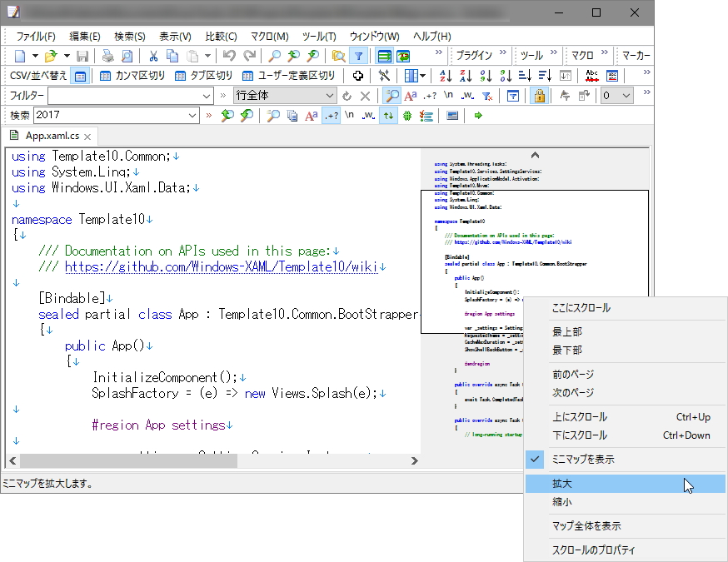The height and width of the screenshot is (562, 728).
Task: Select ここにスクロール in the context menu
Action: click(x=626, y=308)
